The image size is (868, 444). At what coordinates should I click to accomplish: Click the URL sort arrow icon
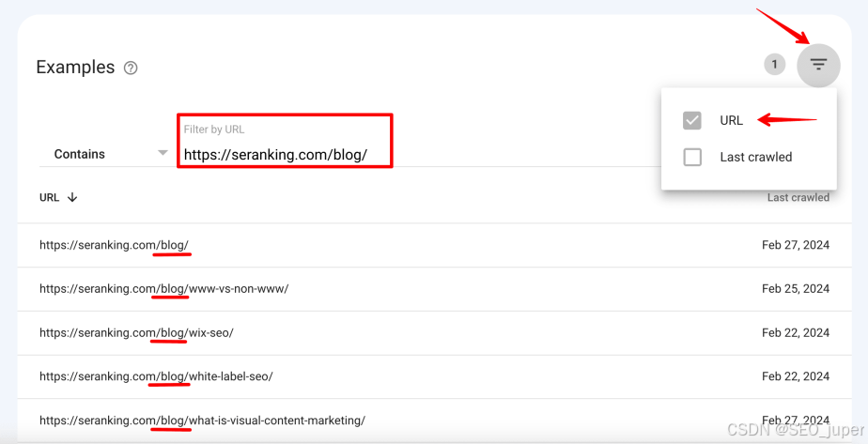(x=72, y=197)
